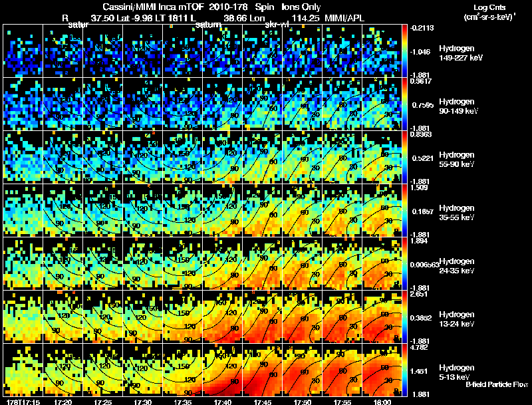Click the '0.8363' colorbar value

[421, 134]
